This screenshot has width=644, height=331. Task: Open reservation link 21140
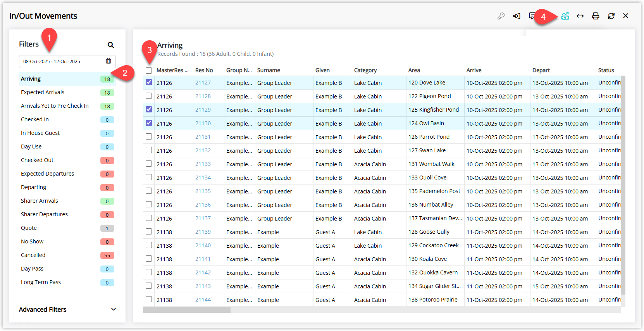(x=203, y=245)
